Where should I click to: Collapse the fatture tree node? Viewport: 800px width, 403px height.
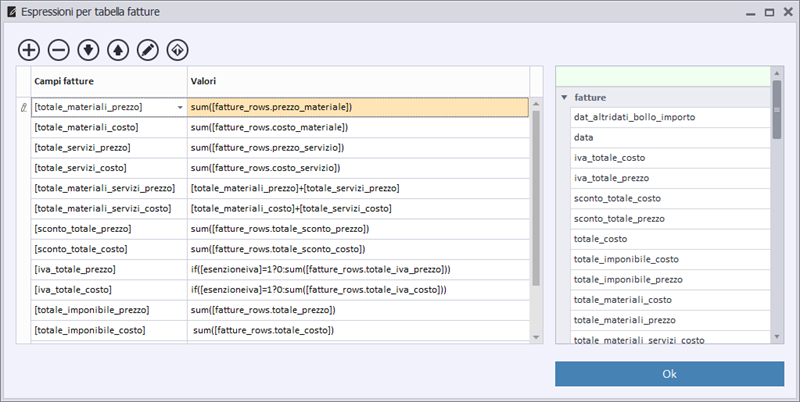[564, 97]
